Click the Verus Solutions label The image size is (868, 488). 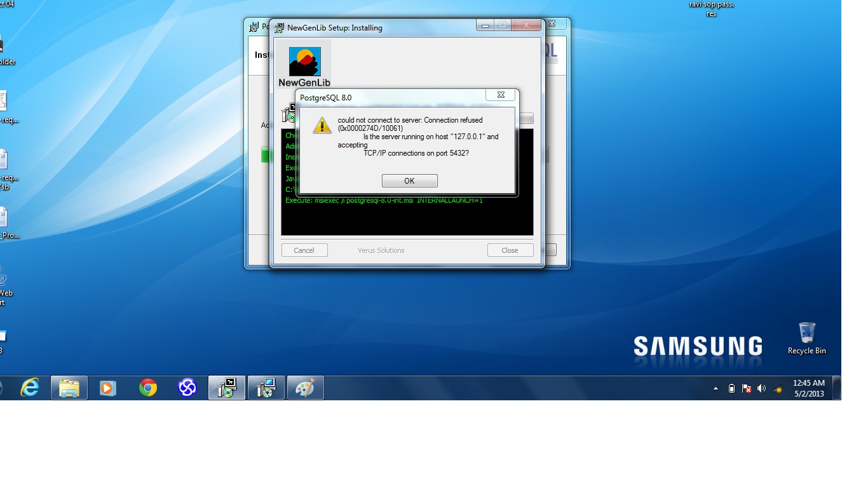pos(381,250)
